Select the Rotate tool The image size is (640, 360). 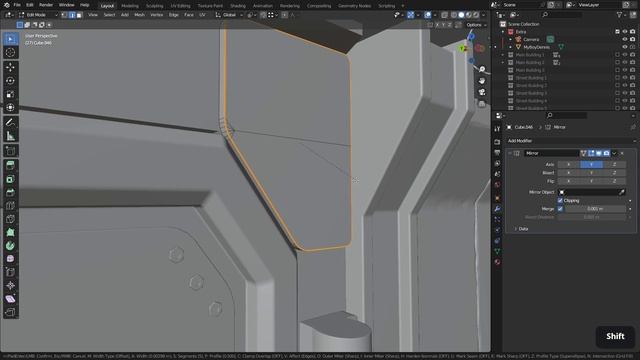tap(10, 80)
